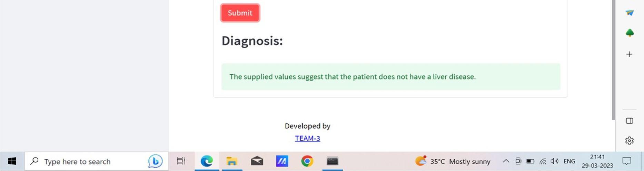
Task: Open volume control in system tray
Action: (554, 161)
